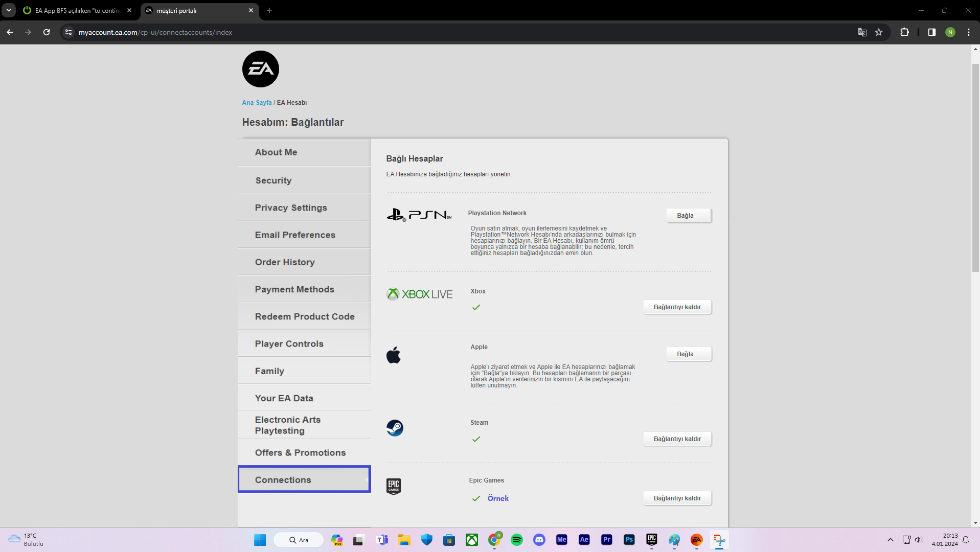
Task: Reload the page
Action: (x=47, y=32)
